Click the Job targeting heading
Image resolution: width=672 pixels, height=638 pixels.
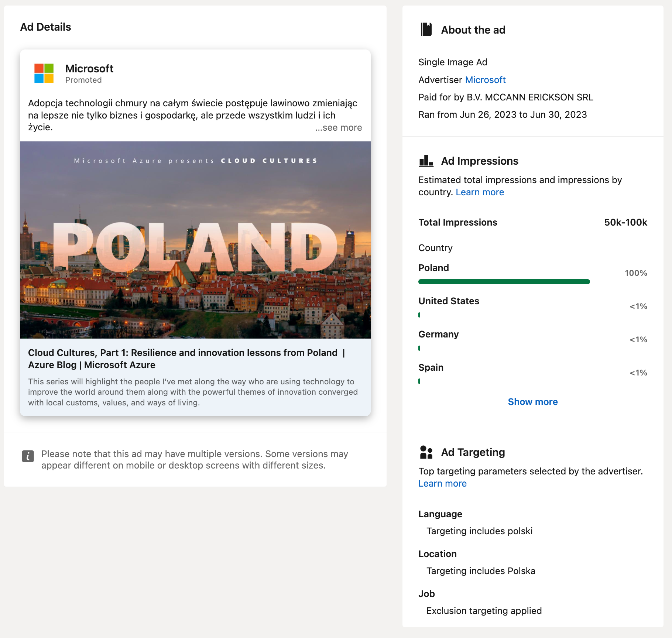(x=426, y=594)
